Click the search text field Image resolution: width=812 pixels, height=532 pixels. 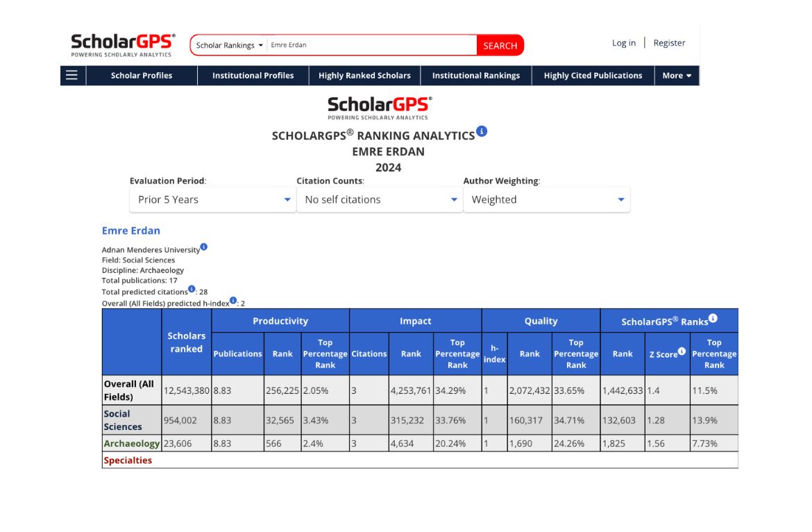(371, 46)
